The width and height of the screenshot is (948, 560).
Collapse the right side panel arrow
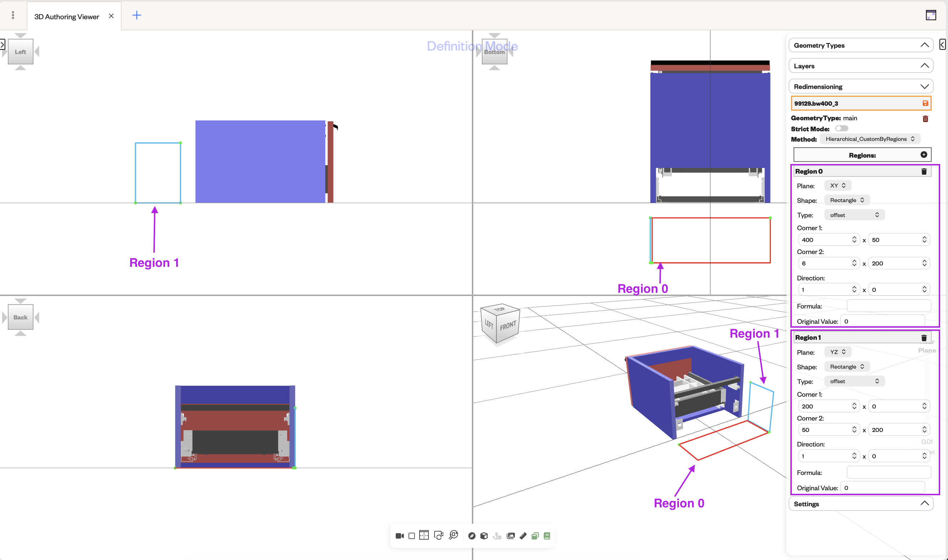[x=942, y=44]
